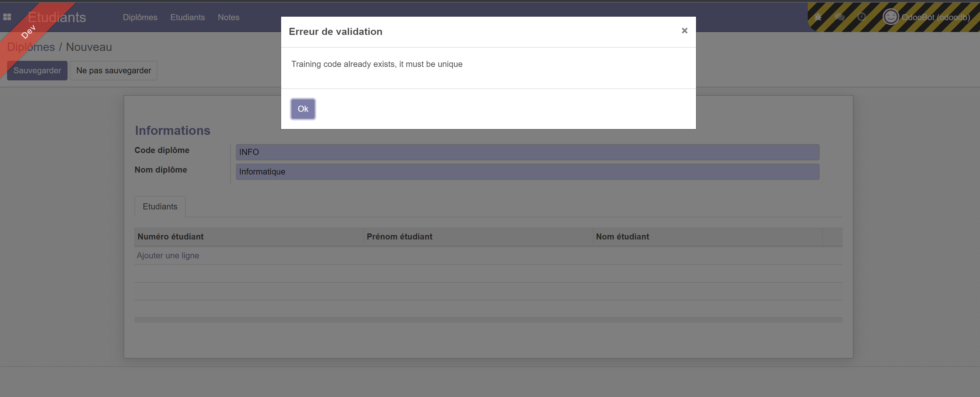
Task: Expand the OdooBot (odoodb) user menu
Action: click(935, 17)
